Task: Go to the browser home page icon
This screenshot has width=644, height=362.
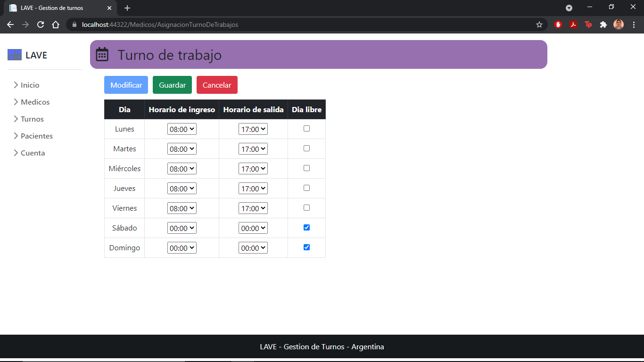Action: click(x=56, y=25)
